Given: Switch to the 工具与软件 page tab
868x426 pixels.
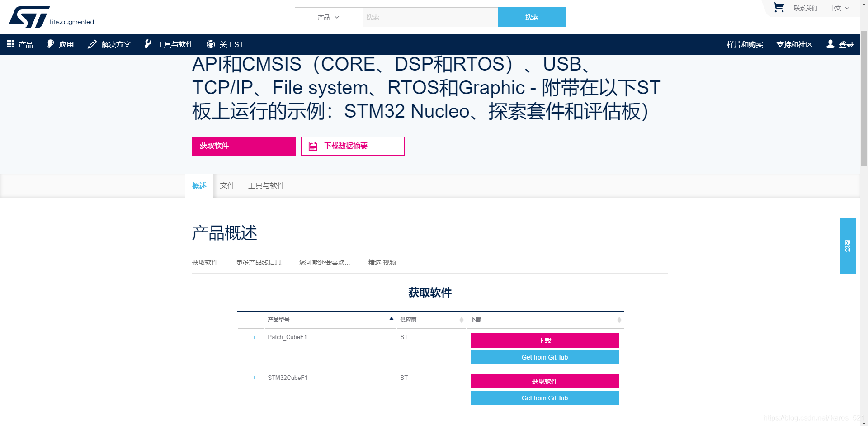Looking at the screenshot, I should click(266, 185).
